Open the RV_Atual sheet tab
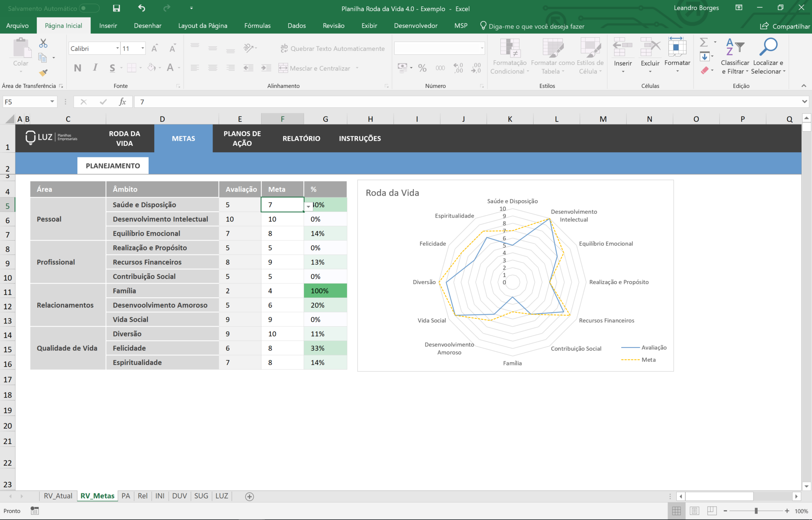The height and width of the screenshot is (520, 812). pos(58,495)
